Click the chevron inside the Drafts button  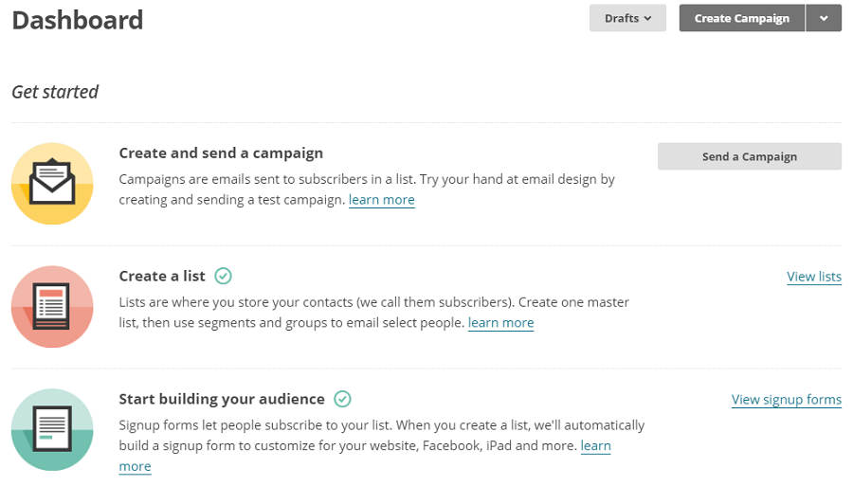[647, 19]
